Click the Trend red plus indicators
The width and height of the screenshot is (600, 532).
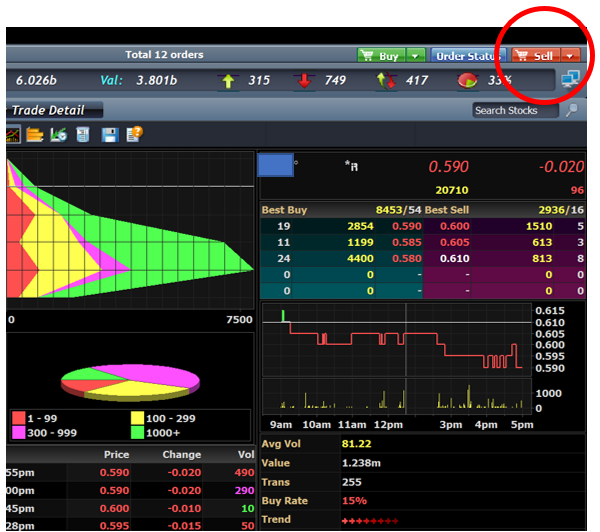point(370,521)
